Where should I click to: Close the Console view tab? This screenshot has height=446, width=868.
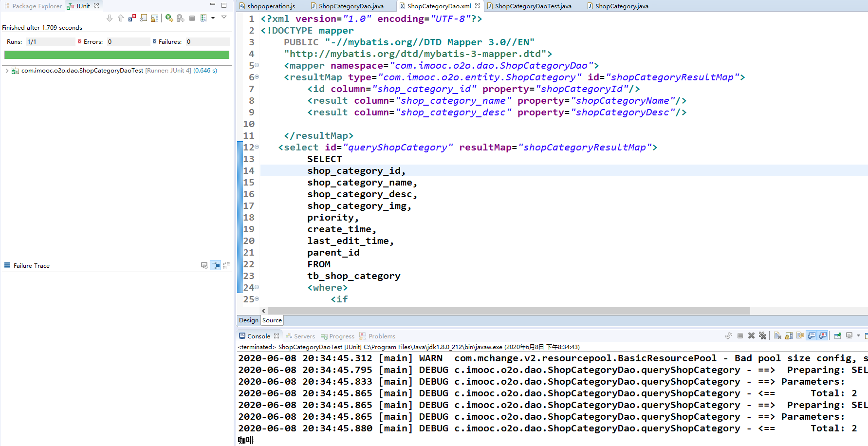click(x=277, y=336)
